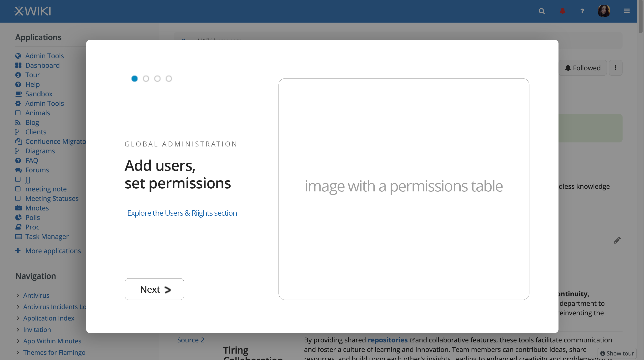Expand the Invitation navigation node

[x=18, y=330]
